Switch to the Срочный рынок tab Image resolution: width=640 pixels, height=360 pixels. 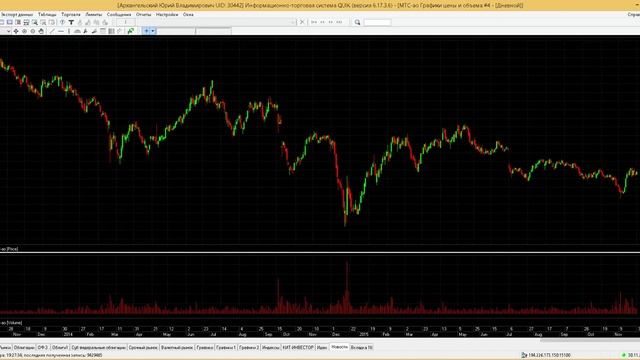pos(143,347)
